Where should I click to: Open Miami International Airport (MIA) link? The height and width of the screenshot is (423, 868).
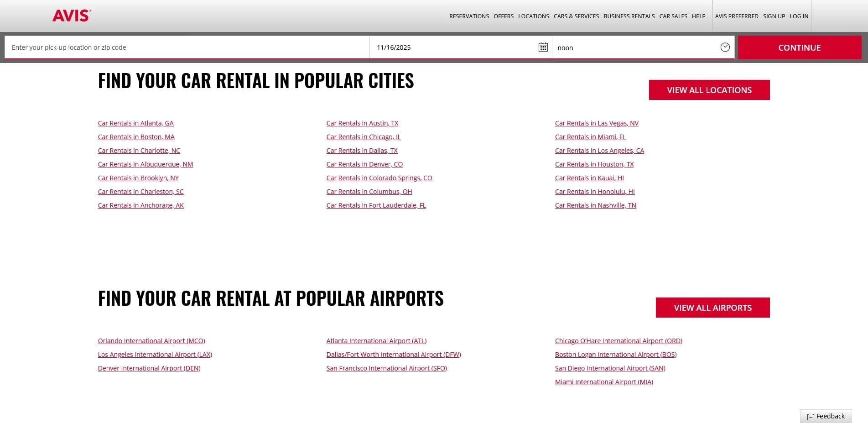[x=603, y=382]
